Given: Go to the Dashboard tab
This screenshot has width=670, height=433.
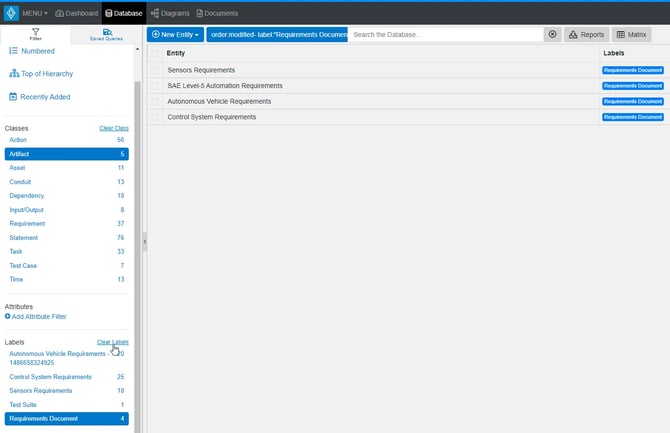Looking at the screenshot, I should point(76,13).
